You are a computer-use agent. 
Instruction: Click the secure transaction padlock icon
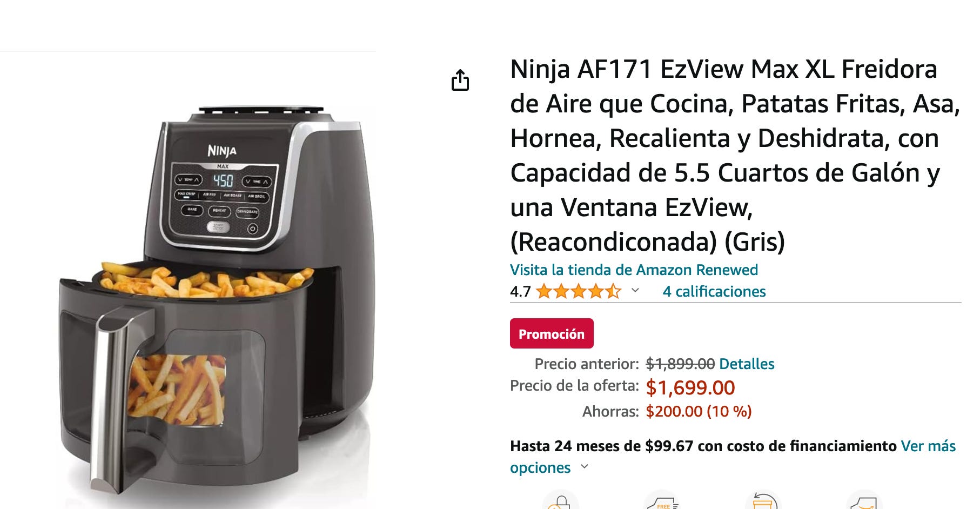coord(560,500)
